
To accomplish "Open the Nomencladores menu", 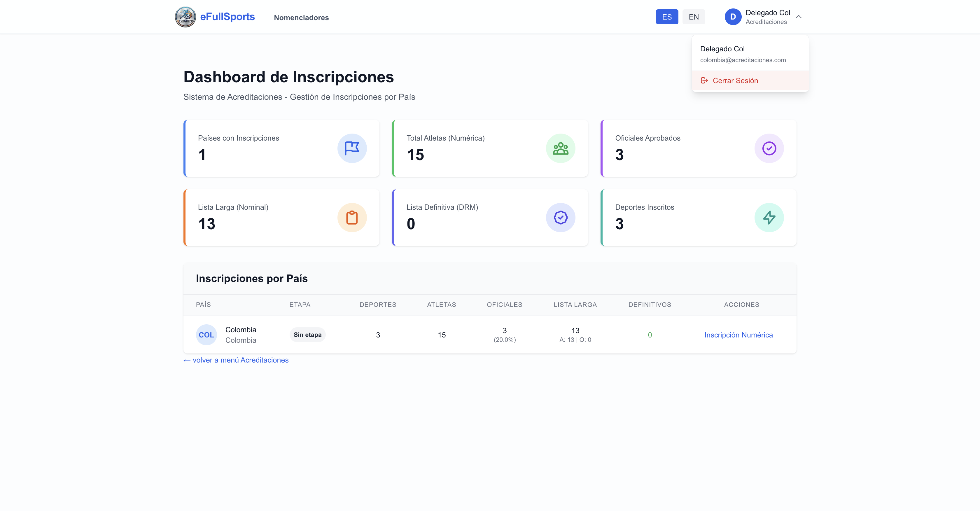I will 301,17.
